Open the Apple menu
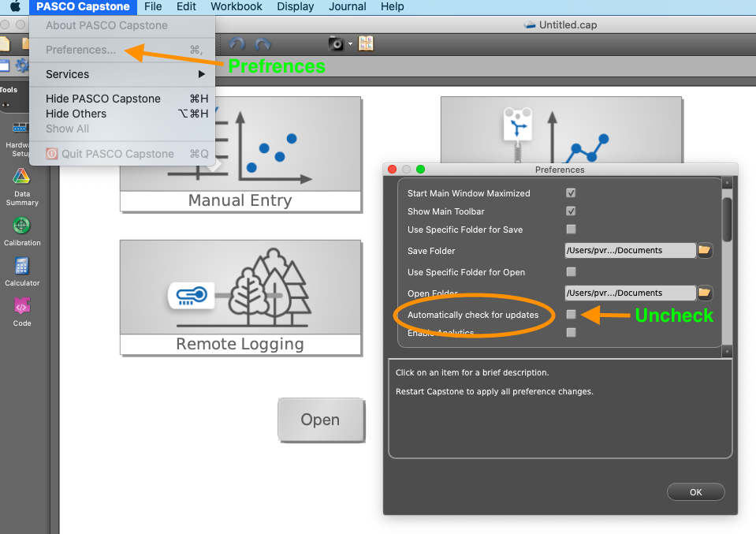Viewport: 756px width, 534px height. click(x=16, y=6)
